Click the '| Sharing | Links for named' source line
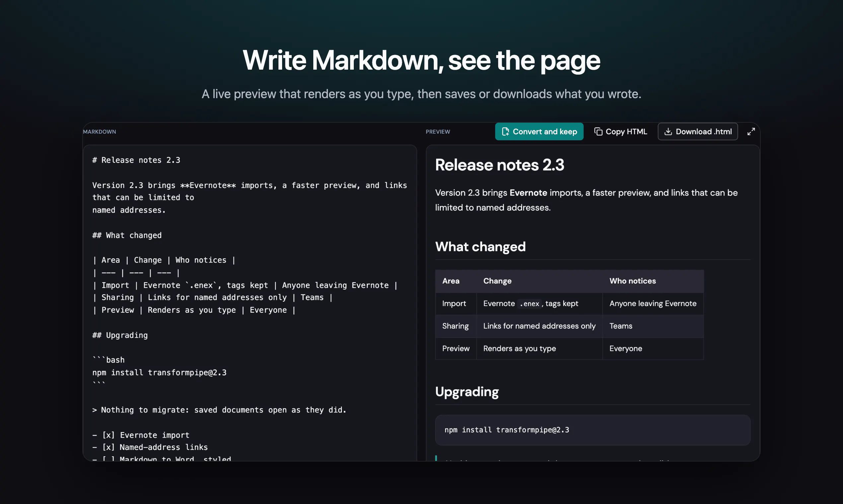The height and width of the screenshot is (504, 843). [x=212, y=297]
